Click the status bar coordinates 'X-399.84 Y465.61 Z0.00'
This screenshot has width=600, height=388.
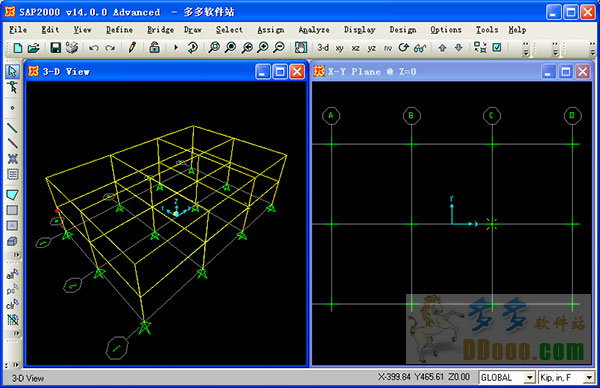(x=424, y=377)
